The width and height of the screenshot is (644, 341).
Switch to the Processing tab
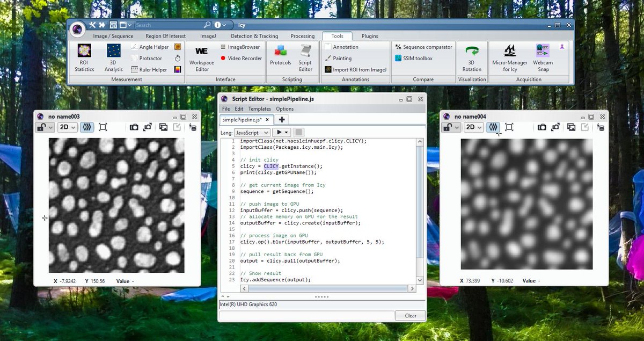tap(303, 36)
